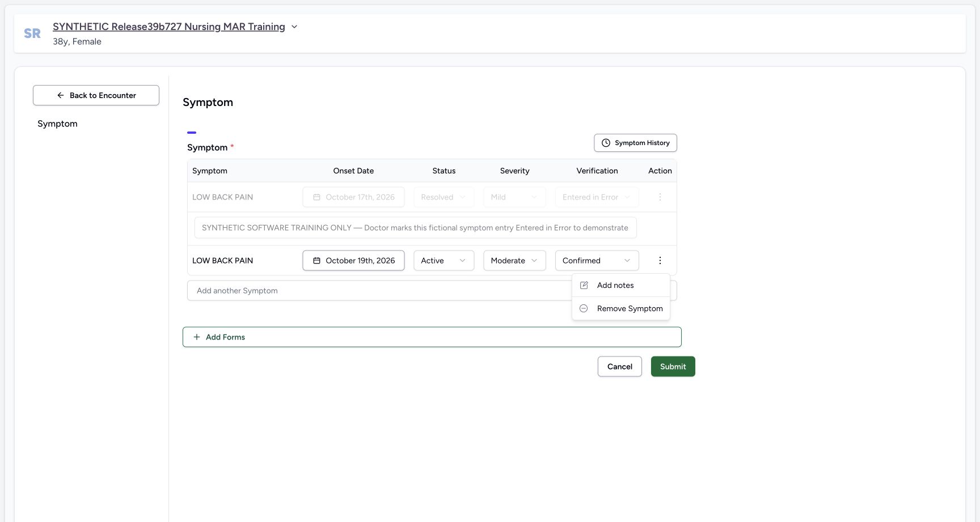The height and width of the screenshot is (522, 980).
Task: Click the Verification column header
Action: (x=597, y=171)
